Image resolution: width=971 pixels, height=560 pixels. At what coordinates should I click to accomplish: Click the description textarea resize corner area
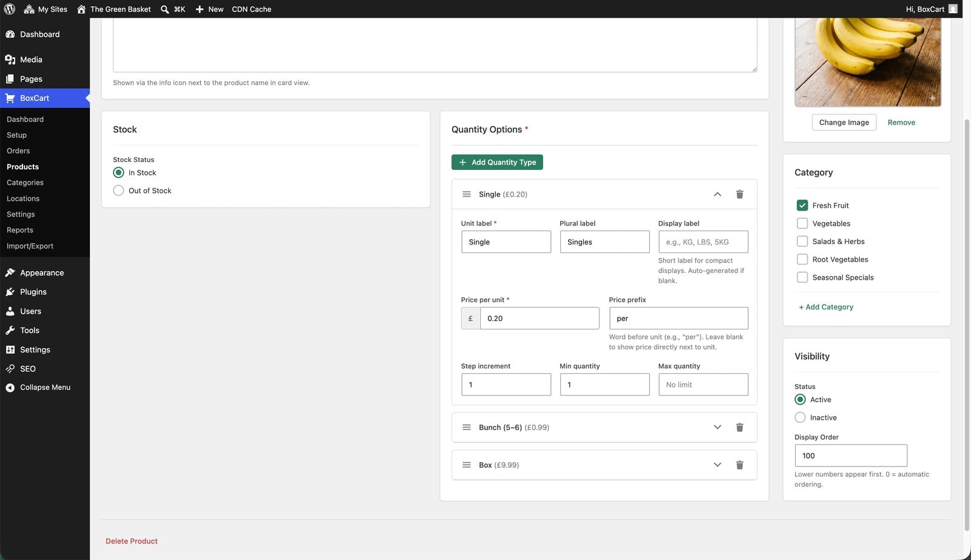(754, 69)
